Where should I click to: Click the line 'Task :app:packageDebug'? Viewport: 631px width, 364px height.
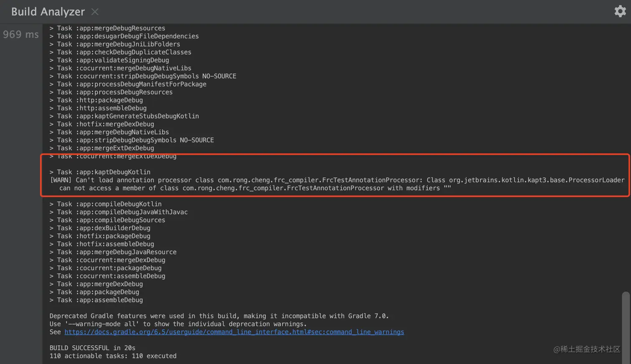click(94, 292)
